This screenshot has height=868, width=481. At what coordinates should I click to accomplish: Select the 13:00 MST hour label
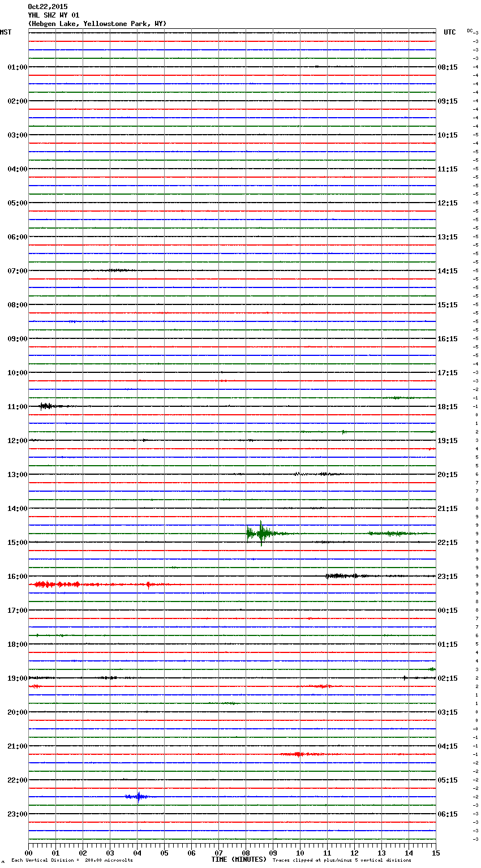tap(18, 475)
